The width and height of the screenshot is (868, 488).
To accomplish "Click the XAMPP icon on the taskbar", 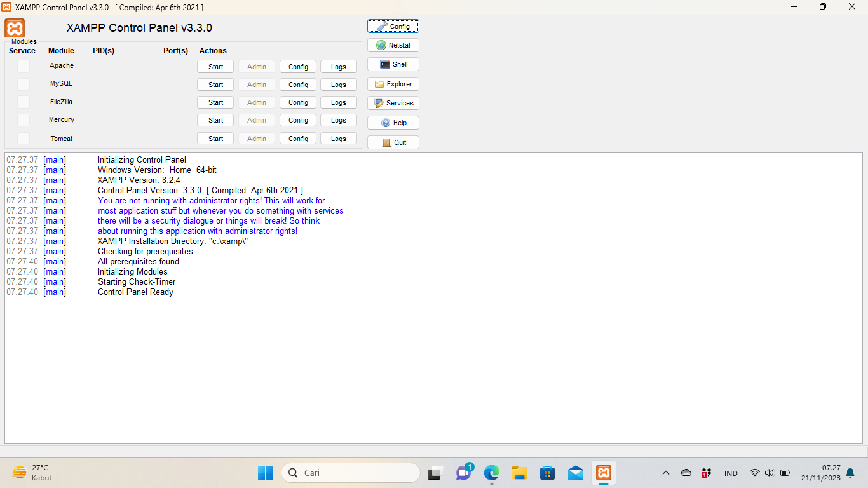I will pos(603,473).
